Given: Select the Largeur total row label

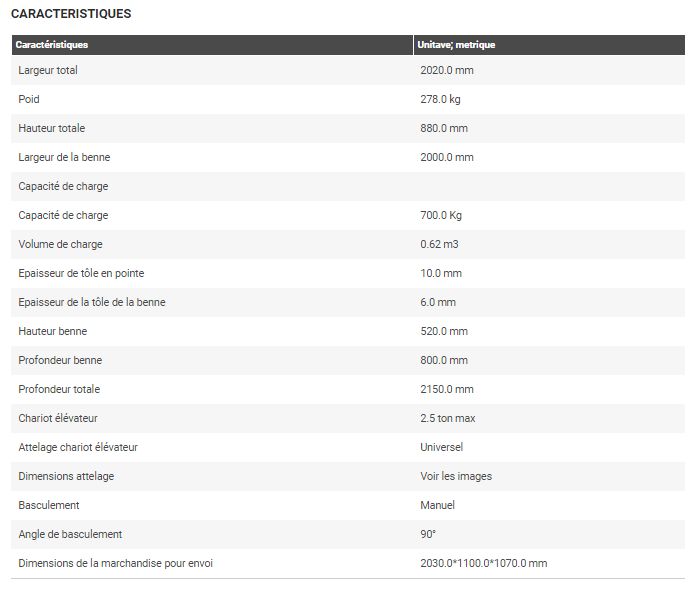Looking at the screenshot, I should coord(48,70).
